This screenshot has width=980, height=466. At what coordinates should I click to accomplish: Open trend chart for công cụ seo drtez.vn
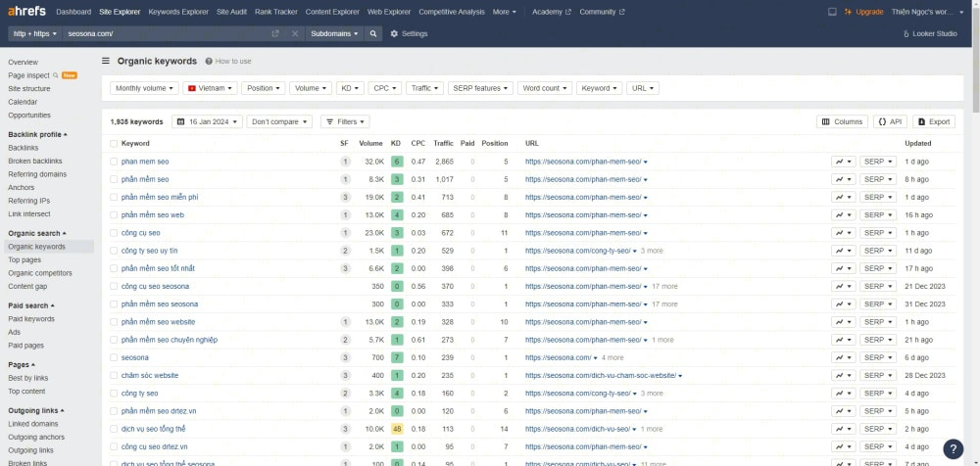pyautogui.click(x=843, y=446)
